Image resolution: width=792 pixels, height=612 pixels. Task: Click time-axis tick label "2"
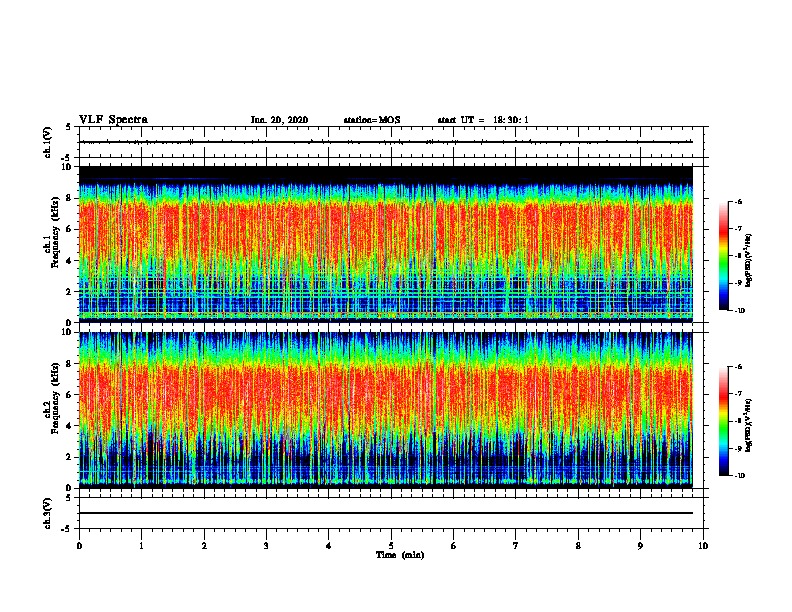point(204,546)
